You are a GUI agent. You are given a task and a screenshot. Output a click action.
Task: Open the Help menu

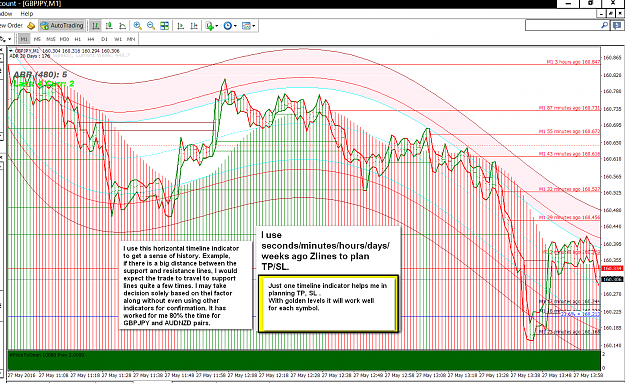click(x=27, y=14)
